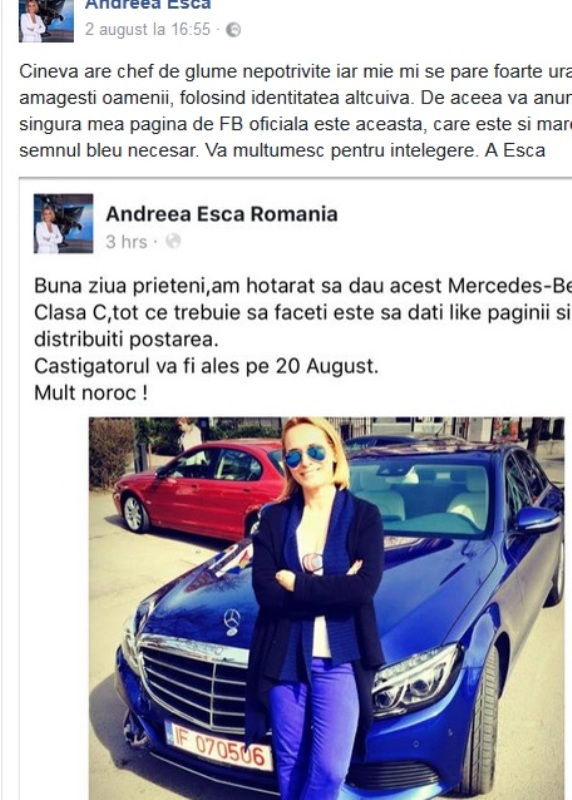Image resolution: width=572 pixels, height=800 pixels.
Task: Open Andreea Esca top profile picture
Action: coord(46,20)
